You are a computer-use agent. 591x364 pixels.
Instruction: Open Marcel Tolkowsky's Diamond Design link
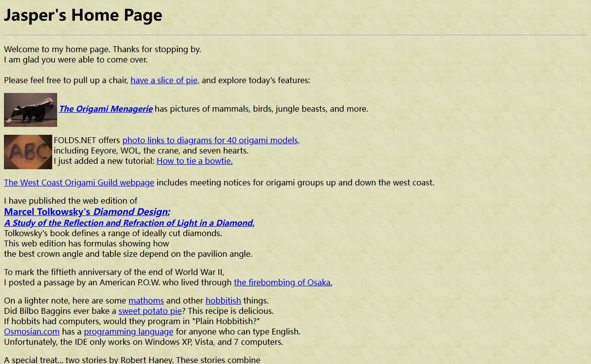click(87, 212)
